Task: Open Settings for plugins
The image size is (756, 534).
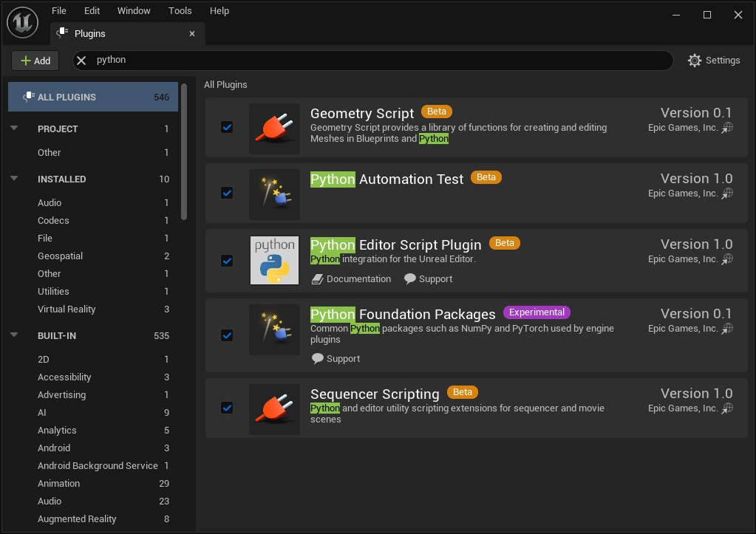Action: point(714,61)
